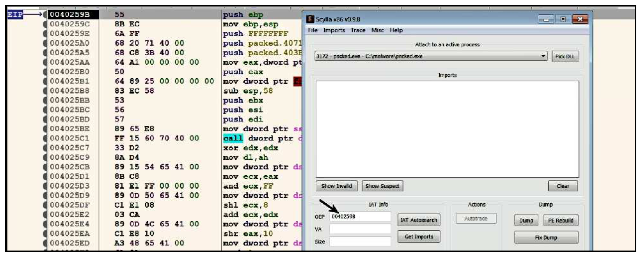
Task: Close the Scylla window
Action: 580,19
